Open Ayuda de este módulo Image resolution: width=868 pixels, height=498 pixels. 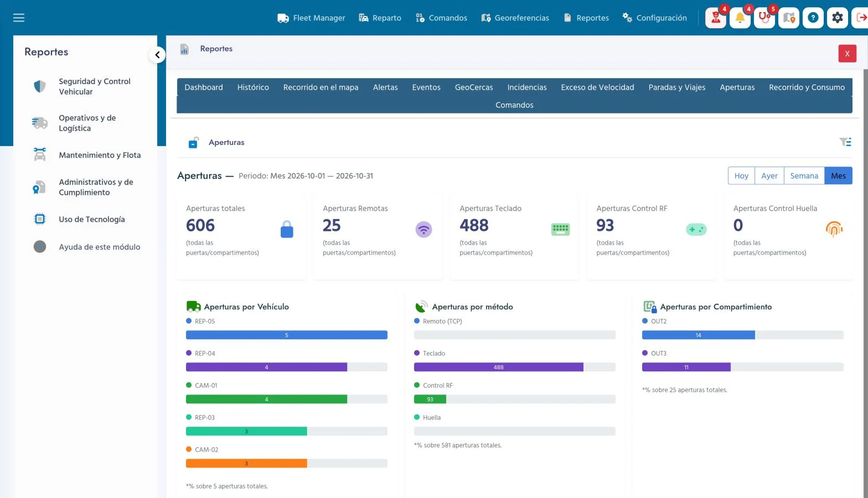point(100,247)
